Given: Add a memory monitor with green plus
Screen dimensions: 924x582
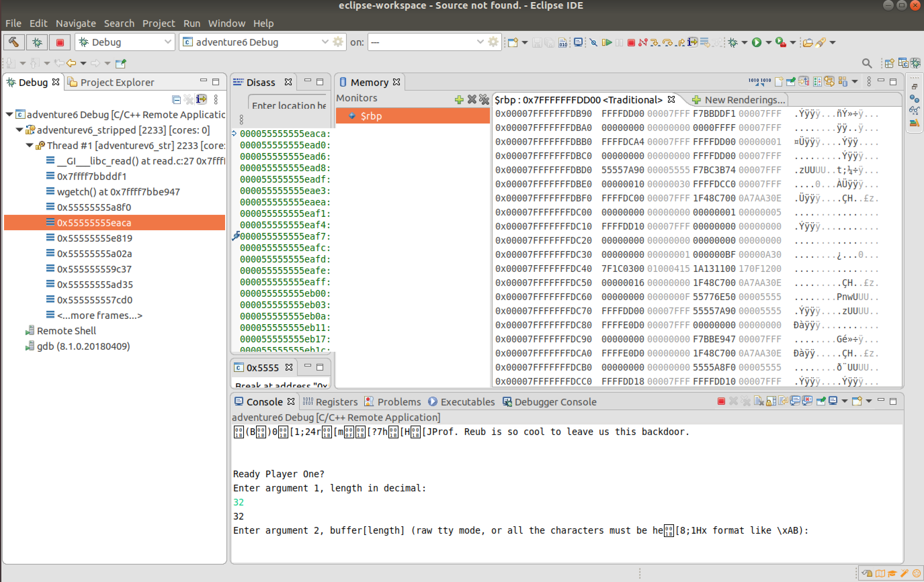Looking at the screenshot, I should coord(459,100).
